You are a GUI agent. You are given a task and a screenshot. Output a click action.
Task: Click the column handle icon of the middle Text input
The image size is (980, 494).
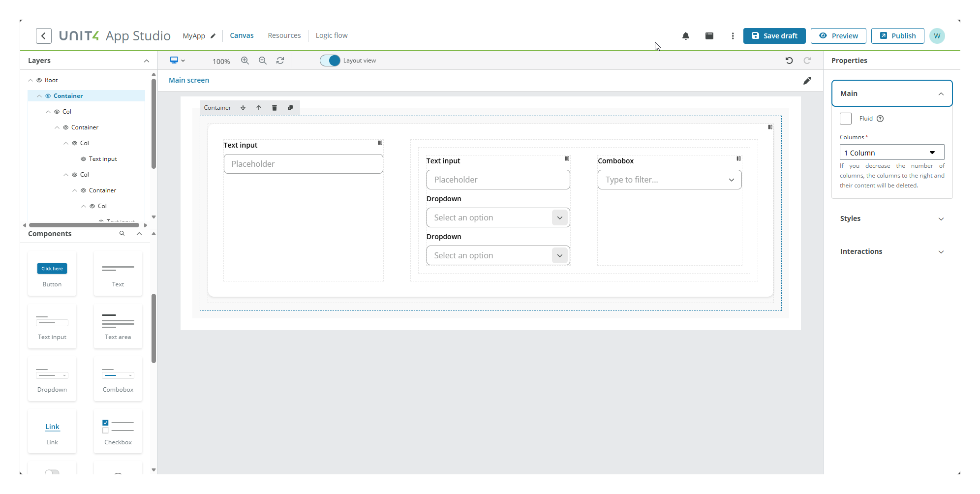[x=567, y=159]
